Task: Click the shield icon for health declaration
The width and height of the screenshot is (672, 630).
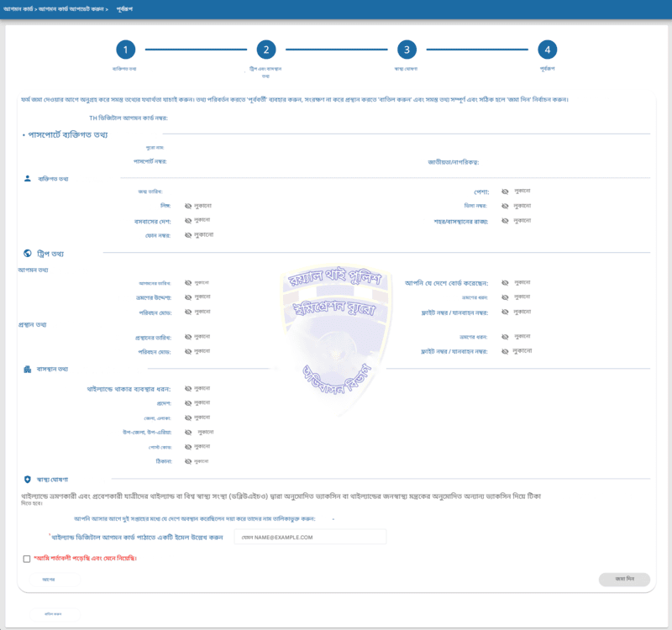Action: tap(28, 479)
